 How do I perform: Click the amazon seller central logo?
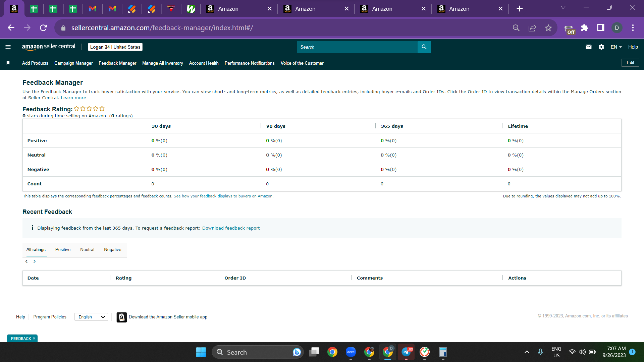49,47
